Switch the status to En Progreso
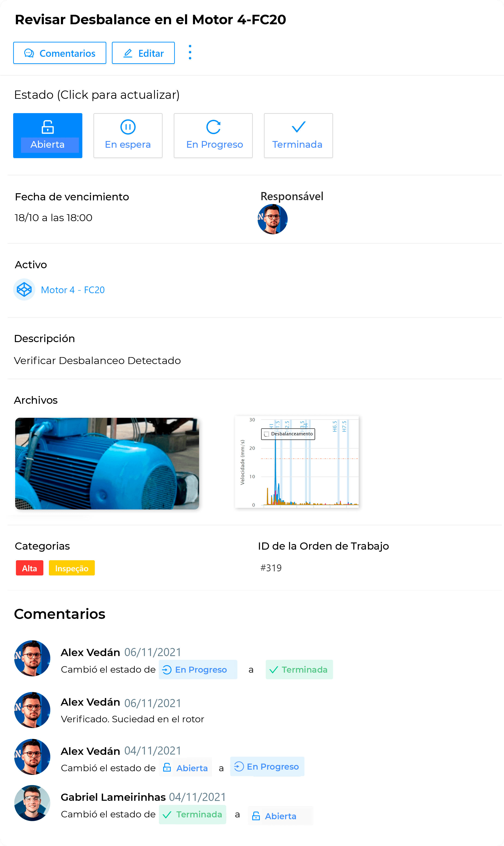504x846 pixels. 213,135
